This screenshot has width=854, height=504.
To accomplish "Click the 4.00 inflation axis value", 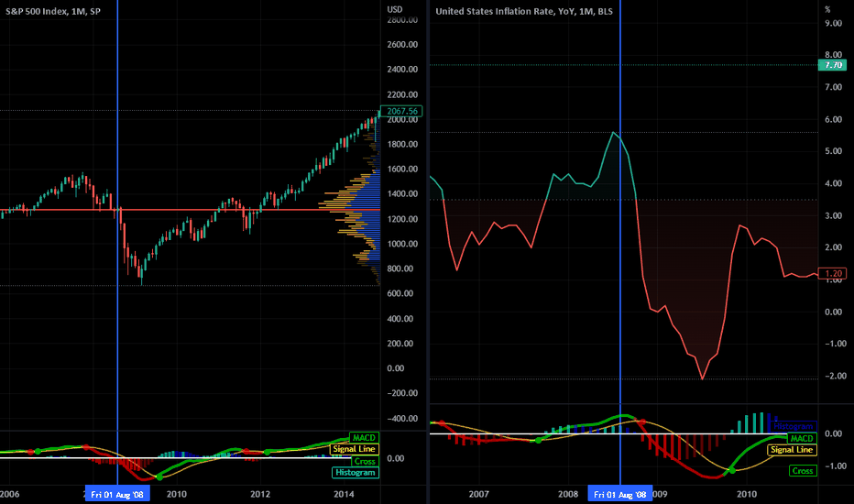I will (833, 183).
